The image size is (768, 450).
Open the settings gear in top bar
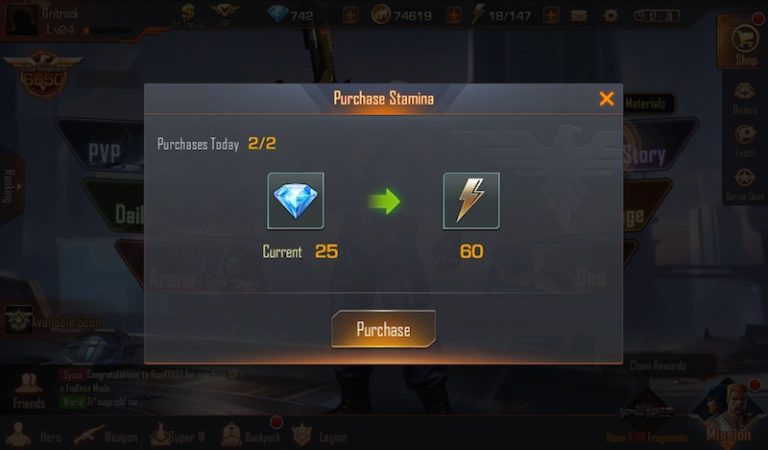[610, 16]
